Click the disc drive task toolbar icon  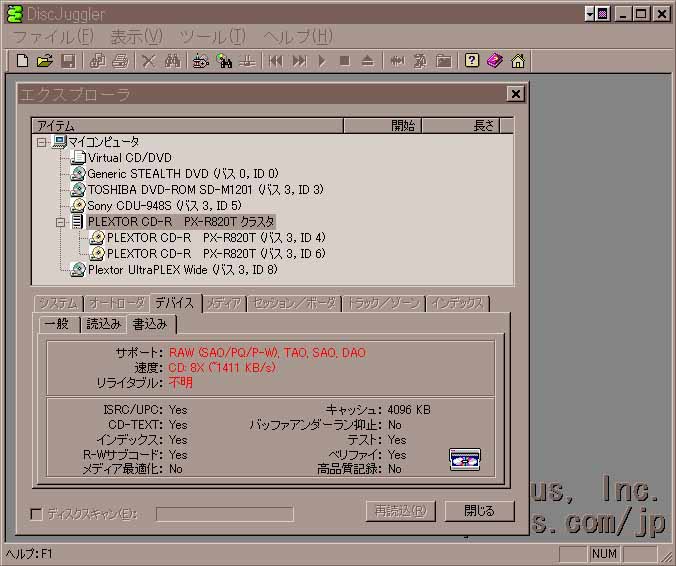[200, 61]
